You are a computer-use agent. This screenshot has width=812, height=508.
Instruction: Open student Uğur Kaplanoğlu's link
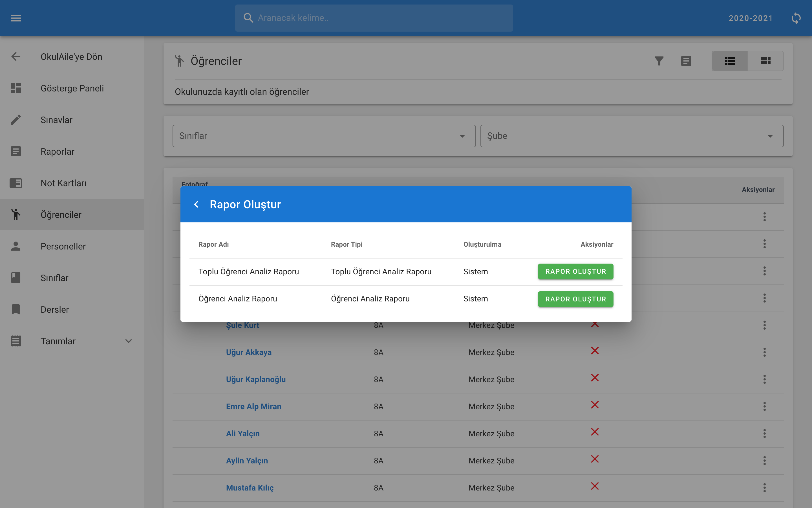(x=256, y=379)
